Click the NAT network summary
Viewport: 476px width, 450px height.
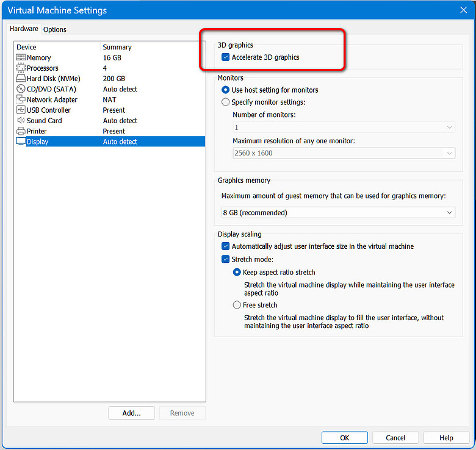[x=109, y=99]
